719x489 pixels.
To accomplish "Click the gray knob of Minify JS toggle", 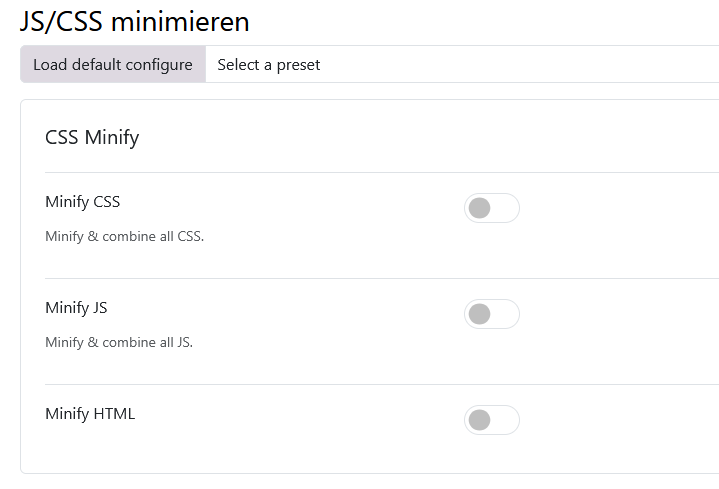I will 480,314.
